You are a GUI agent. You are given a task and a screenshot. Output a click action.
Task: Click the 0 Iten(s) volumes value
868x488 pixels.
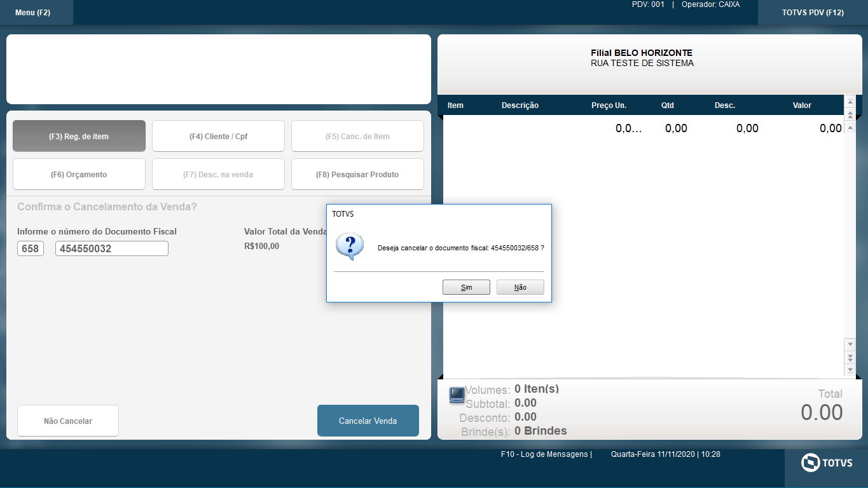point(537,389)
